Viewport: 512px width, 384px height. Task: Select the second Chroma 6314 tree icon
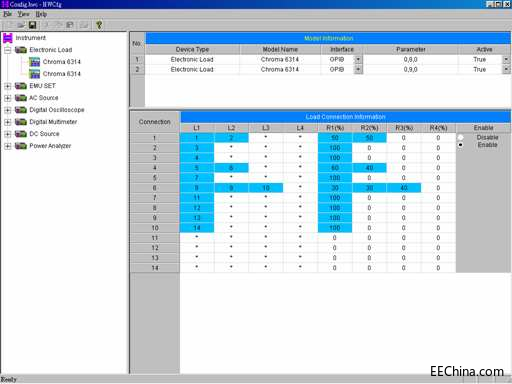point(34,74)
